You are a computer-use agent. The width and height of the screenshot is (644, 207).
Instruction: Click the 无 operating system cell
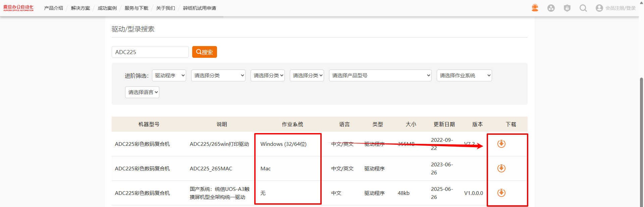(x=263, y=193)
